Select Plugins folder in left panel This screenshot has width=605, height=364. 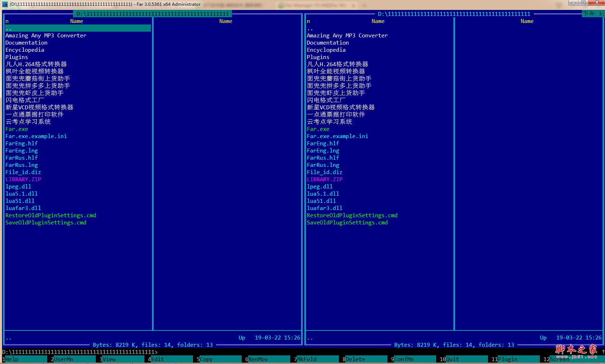[17, 57]
